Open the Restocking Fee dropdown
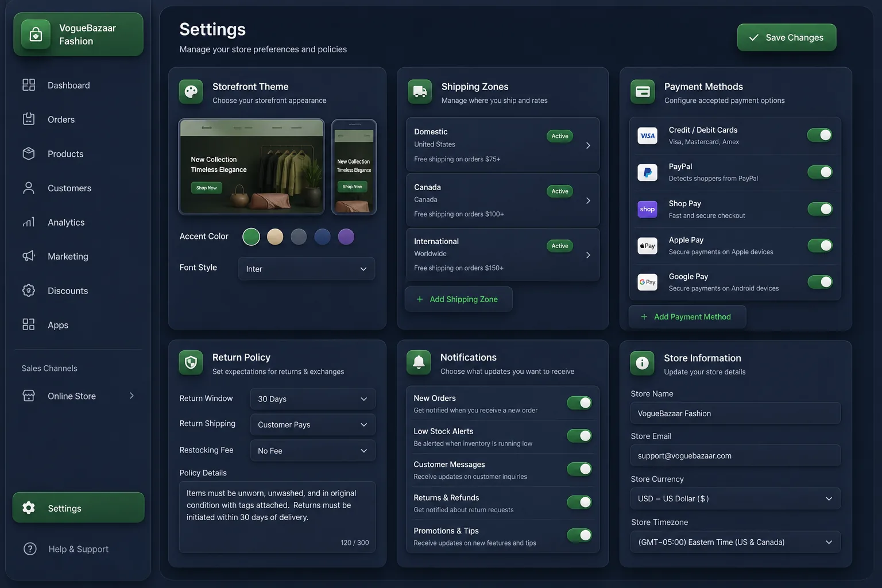 point(313,451)
